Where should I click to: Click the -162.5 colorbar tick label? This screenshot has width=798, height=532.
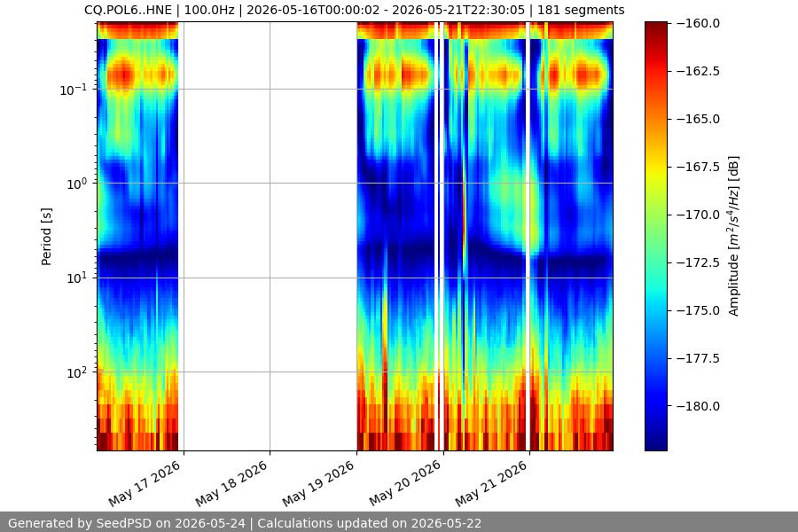(699, 71)
